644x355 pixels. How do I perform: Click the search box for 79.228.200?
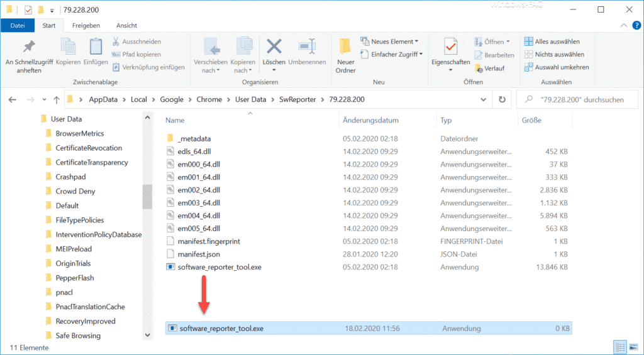(x=577, y=99)
